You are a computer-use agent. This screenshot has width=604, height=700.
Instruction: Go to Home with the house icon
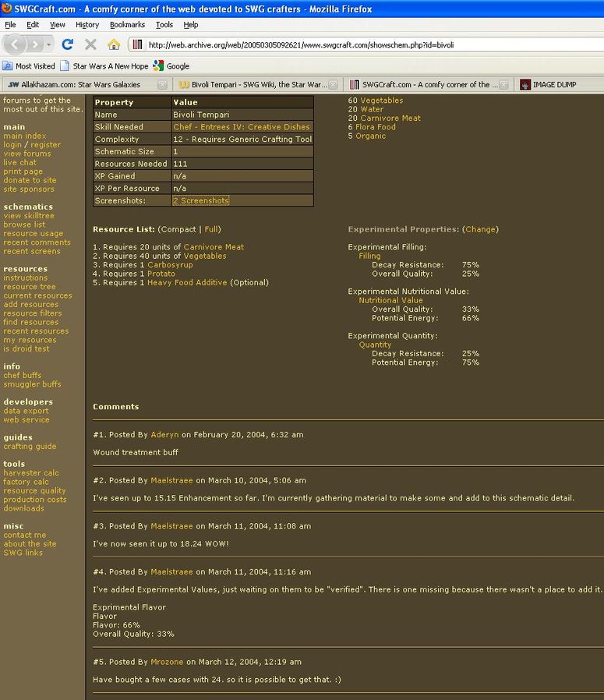pos(114,44)
